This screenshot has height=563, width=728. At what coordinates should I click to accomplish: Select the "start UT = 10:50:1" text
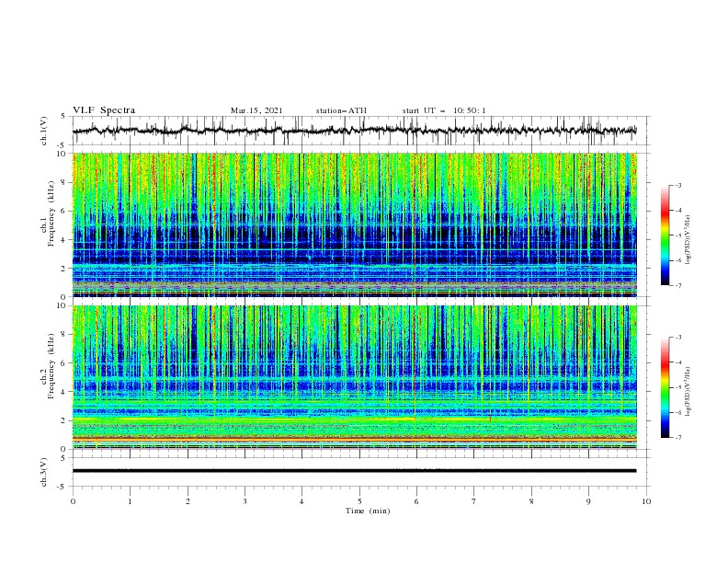coord(444,110)
